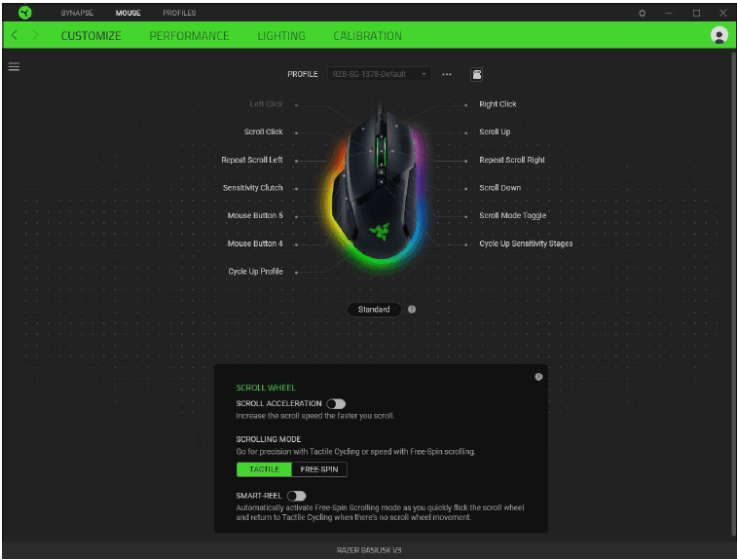This screenshot has height=560, width=737.
Task: Select the Mouse Button 5 assignment
Action: click(255, 215)
